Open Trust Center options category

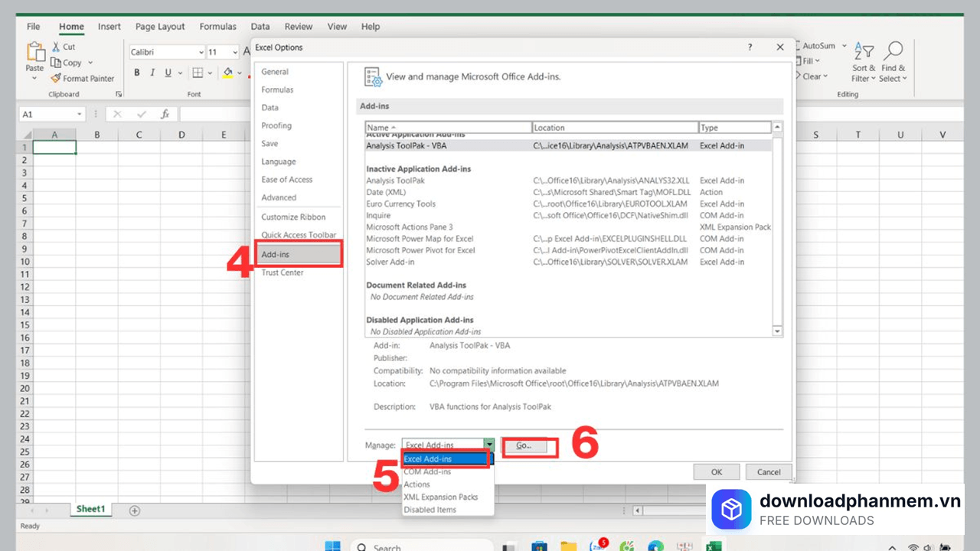point(299,272)
